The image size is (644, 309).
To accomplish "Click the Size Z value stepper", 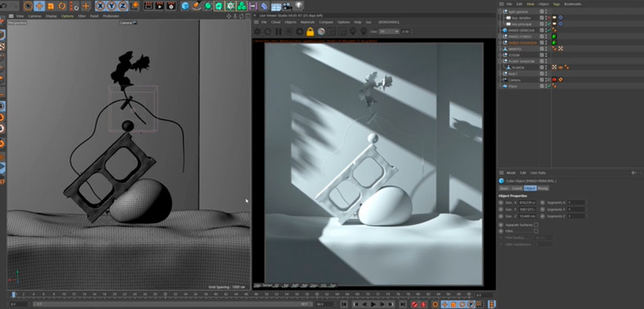I will click(x=537, y=216).
